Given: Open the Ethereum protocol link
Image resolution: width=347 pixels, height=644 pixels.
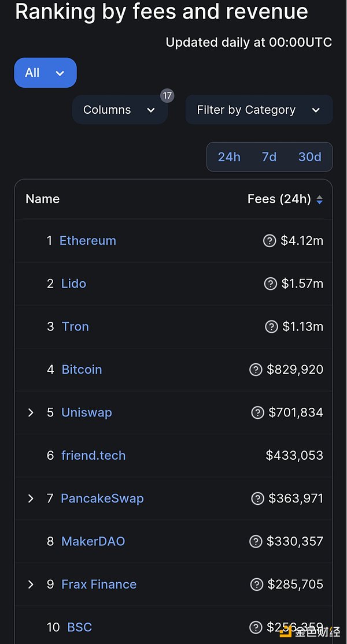Looking at the screenshot, I should tap(88, 241).
